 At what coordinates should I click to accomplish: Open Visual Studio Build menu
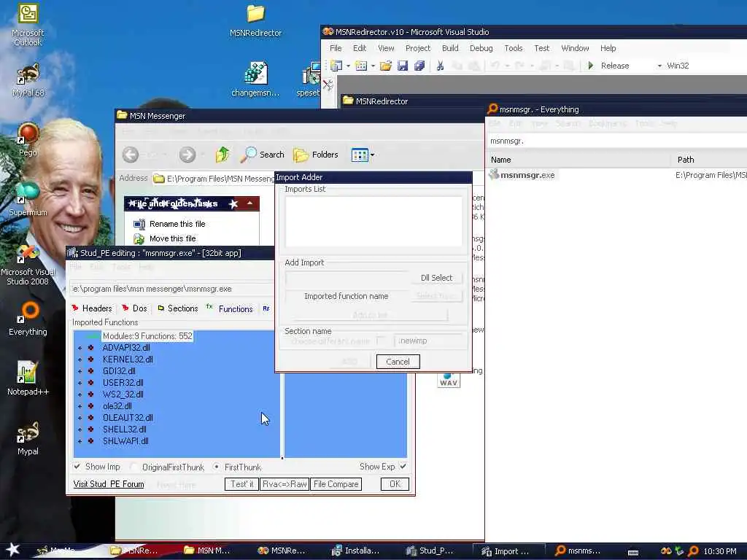point(449,48)
